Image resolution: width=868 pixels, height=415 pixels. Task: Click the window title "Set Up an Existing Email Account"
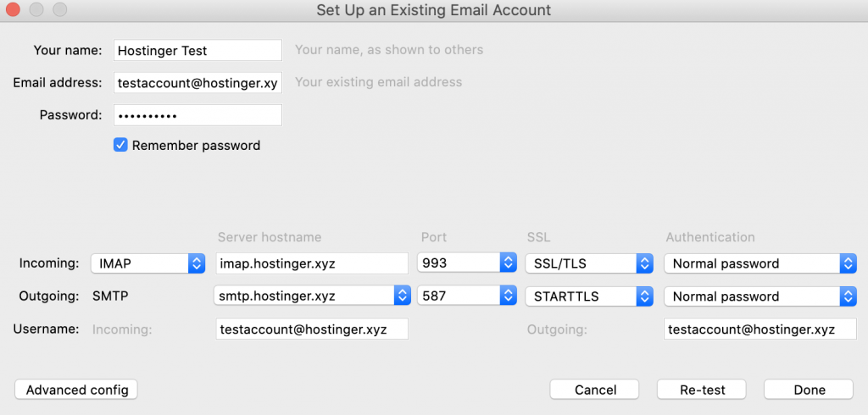pyautogui.click(x=434, y=10)
